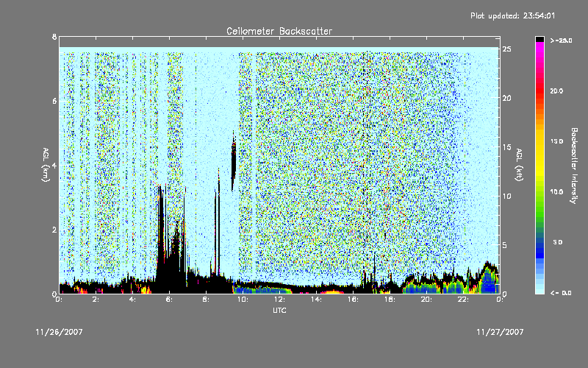588x368 pixels.
Task: Click the 6 km tick on AGL axis
Action: [x=54, y=101]
